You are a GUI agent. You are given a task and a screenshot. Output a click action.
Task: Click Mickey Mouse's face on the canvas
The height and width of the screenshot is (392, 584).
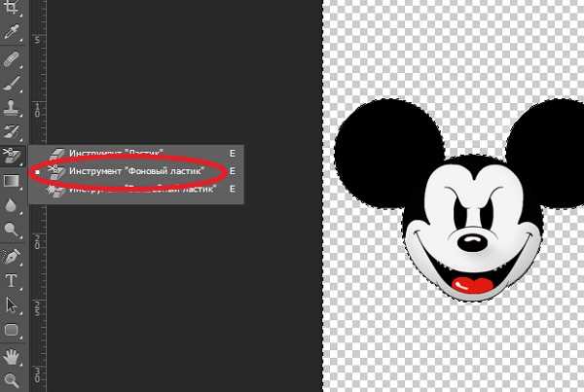pos(473,227)
